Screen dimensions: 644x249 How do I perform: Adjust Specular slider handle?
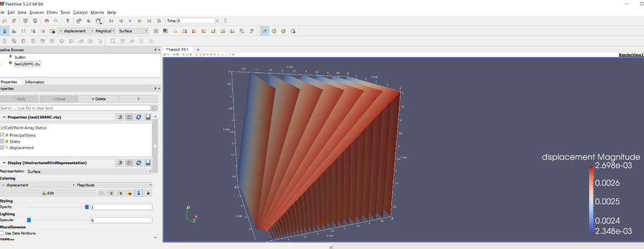(x=29, y=220)
